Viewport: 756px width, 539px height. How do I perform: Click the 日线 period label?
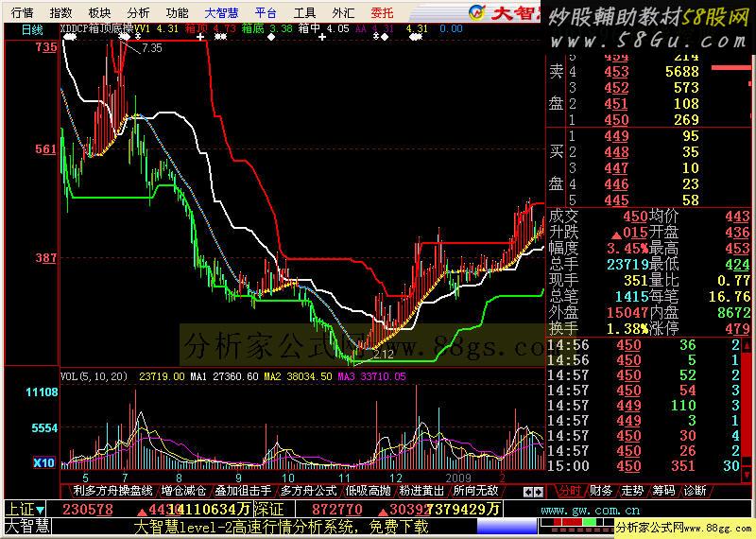(32, 30)
